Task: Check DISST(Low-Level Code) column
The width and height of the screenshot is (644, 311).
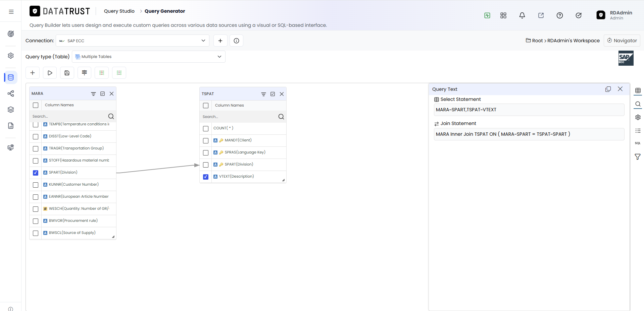Action: pos(36,136)
